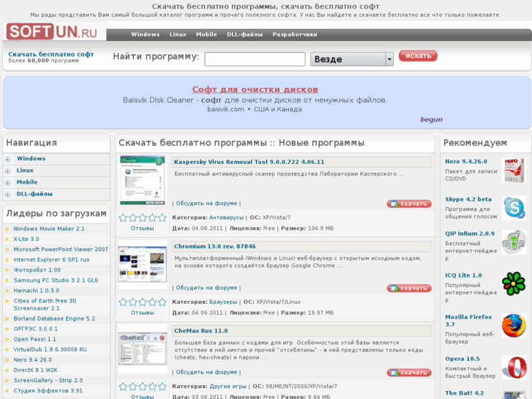Image resolution: width=532 pixels, height=399 pixels.
Task: Open Opera 10.5 recommended link
Action: coord(462,359)
